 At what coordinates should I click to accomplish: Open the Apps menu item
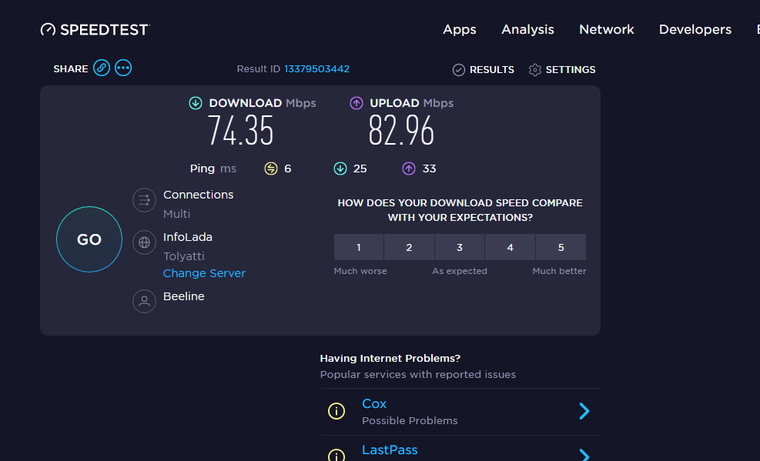(x=459, y=30)
